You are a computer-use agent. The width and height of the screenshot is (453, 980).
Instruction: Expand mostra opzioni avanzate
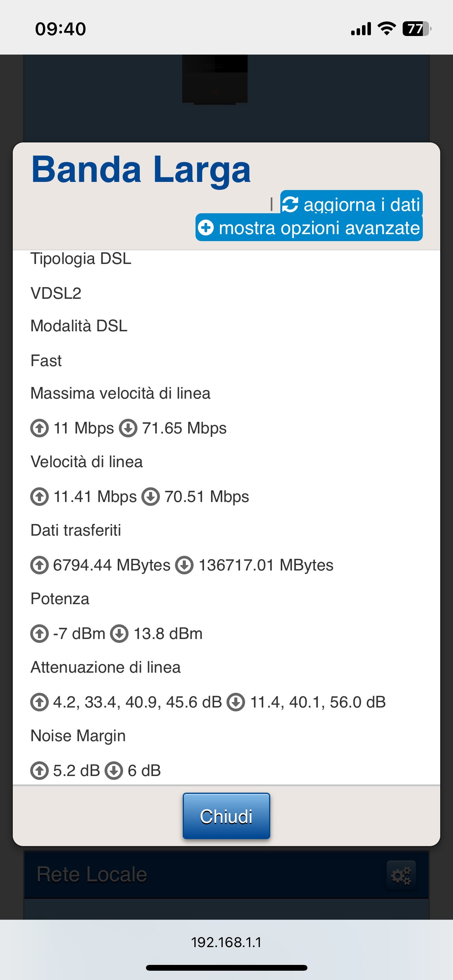[x=319, y=228]
